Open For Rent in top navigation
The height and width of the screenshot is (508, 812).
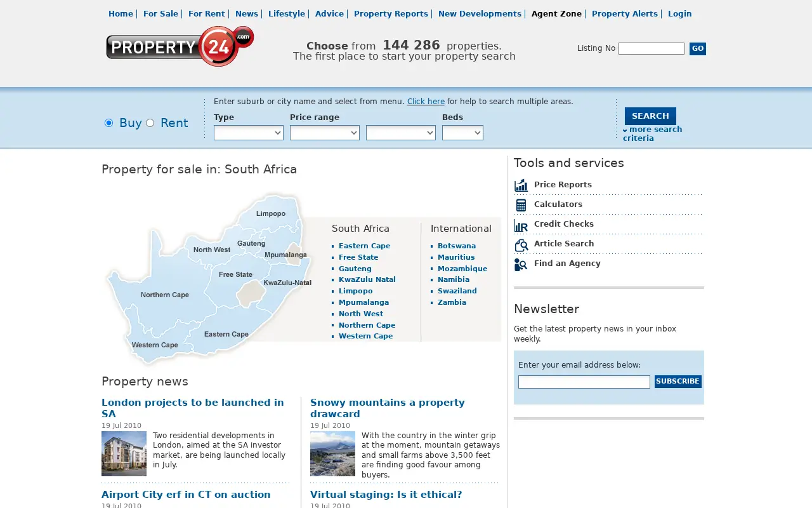pos(207,13)
